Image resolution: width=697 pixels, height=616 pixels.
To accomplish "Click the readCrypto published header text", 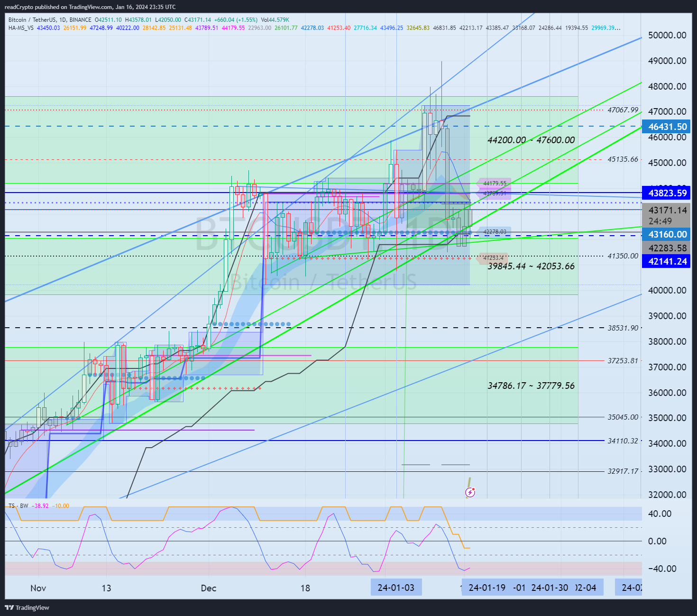I will tap(90, 7).
